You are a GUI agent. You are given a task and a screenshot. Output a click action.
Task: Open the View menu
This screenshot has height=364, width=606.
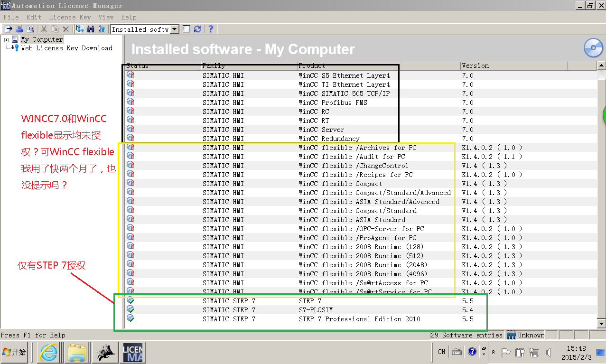pos(106,17)
